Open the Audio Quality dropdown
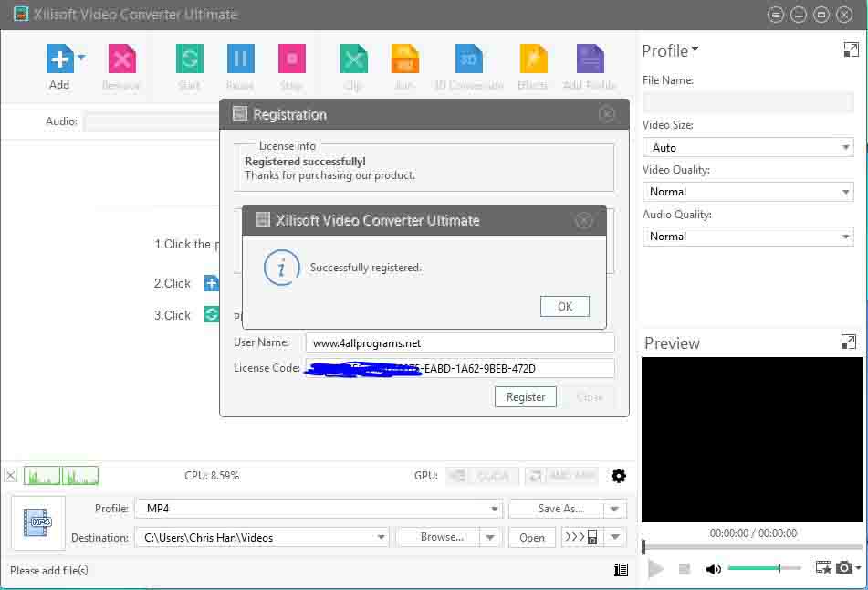The width and height of the screenshot is (868, 590). (748, 237)
